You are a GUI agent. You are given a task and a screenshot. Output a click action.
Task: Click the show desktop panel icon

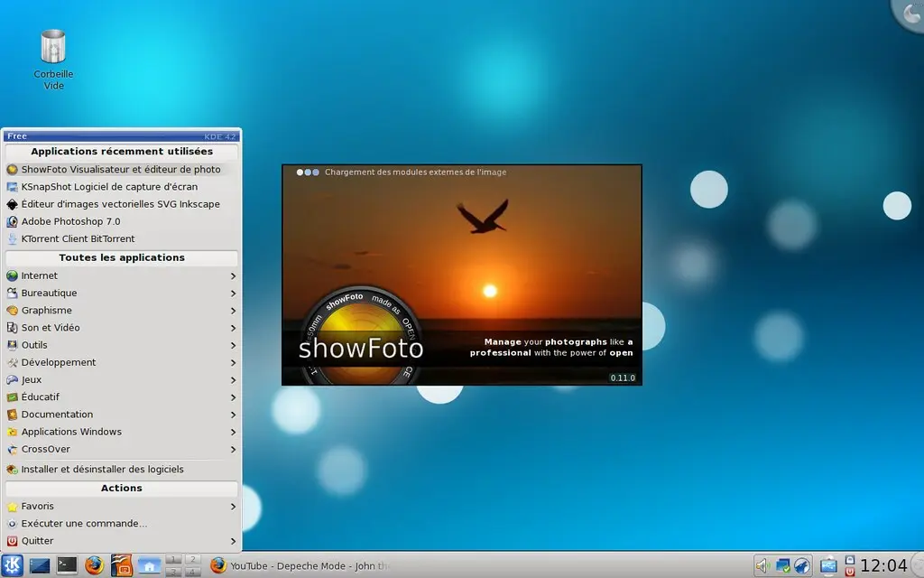point(40,565)
